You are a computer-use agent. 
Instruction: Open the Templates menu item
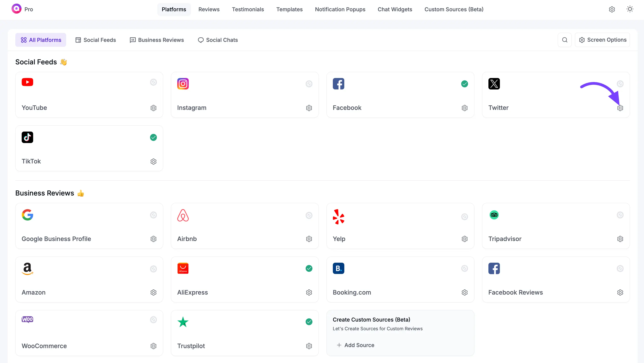[x=289, y=10]
